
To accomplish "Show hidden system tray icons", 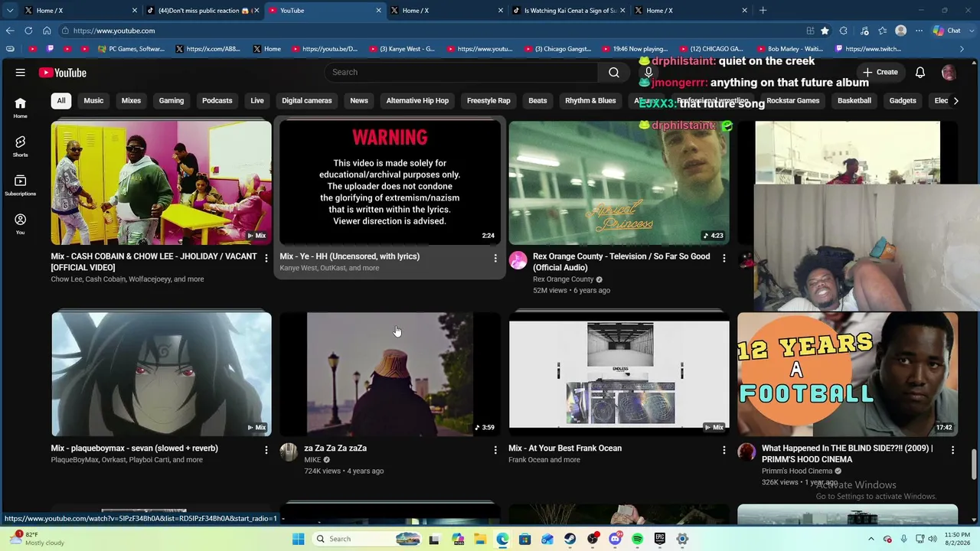I will point(871,539).
